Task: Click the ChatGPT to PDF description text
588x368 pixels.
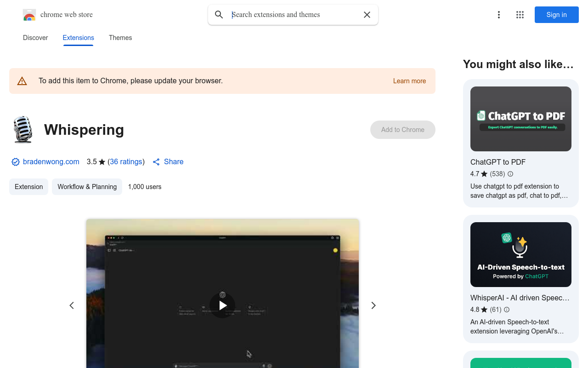Action: click(520, 191)
